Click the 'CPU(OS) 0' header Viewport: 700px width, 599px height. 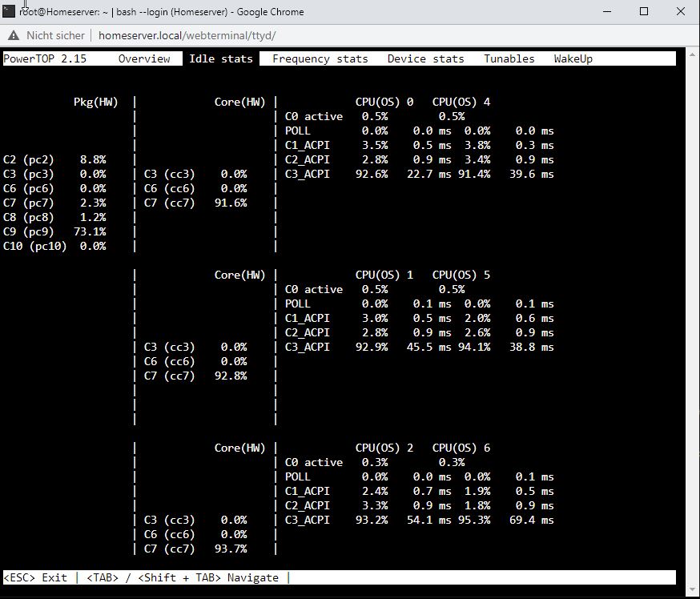click(x=384, y=103)
